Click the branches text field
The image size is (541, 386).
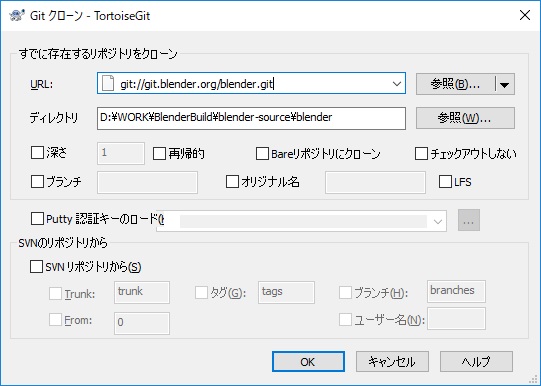(x=456, y=291)
